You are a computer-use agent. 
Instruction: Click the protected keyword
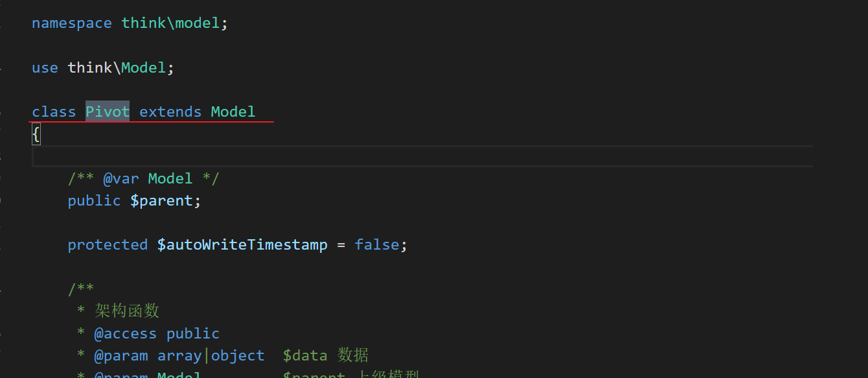[x=108, y=245]
